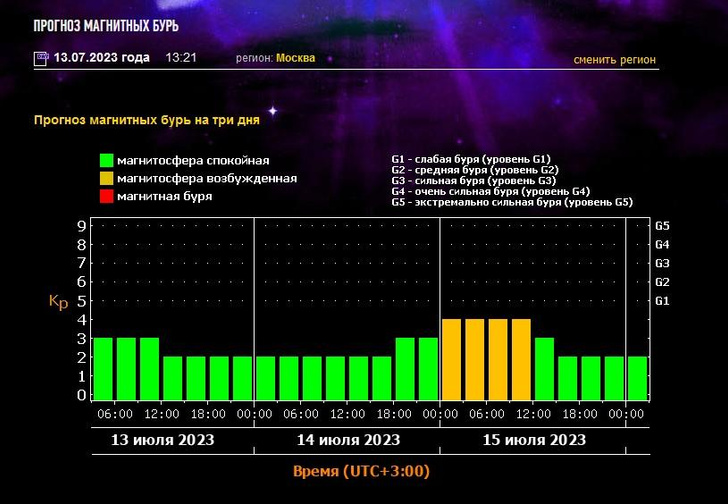The image size is (728, 504).
Task: Click the сменить регион link
Action: pyautogui.click(x=614, y=60)
